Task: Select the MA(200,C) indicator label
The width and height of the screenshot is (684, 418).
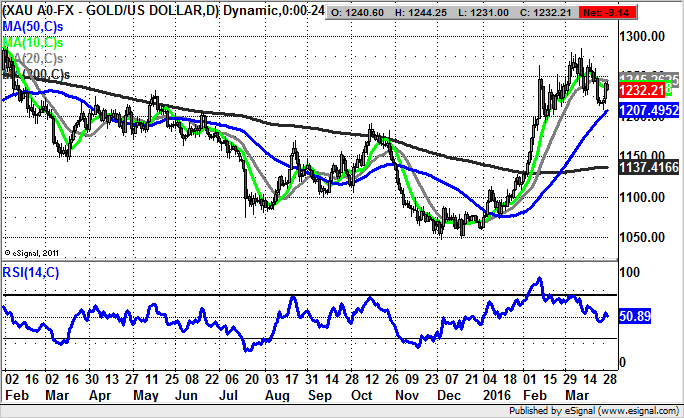Action: click(x=38, y=74)
